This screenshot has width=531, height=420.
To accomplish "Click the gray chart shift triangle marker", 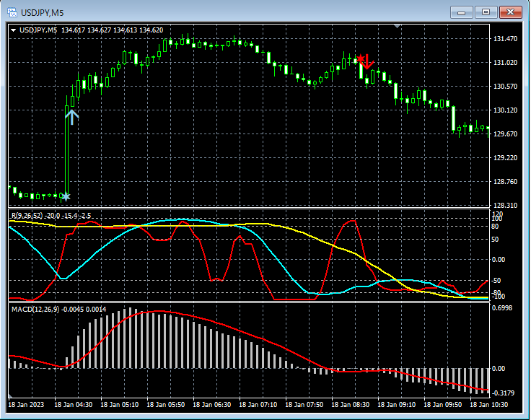I will tap(397, 26).
